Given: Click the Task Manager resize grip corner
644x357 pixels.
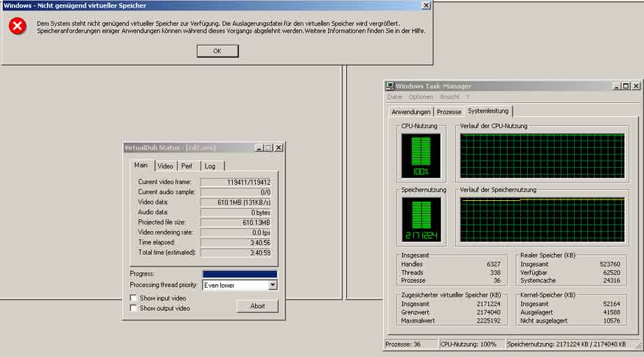Looking at the screenshot, I should click(639, 346).
